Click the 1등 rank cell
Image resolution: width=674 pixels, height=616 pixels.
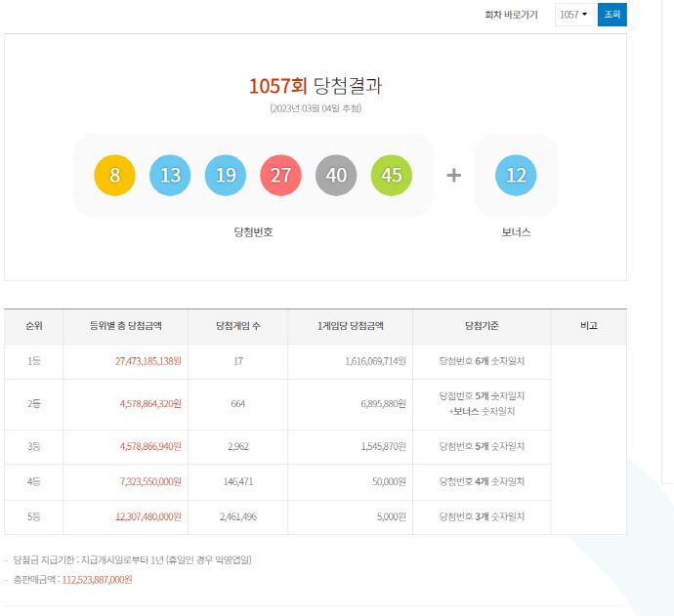pos(34,361)
